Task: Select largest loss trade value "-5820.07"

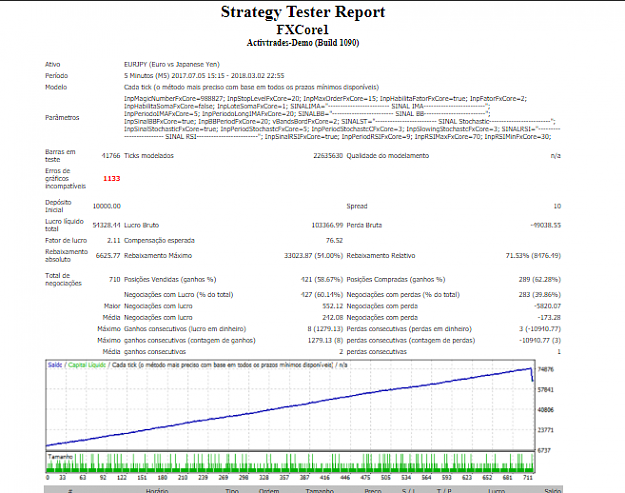Action: [547, 306]
